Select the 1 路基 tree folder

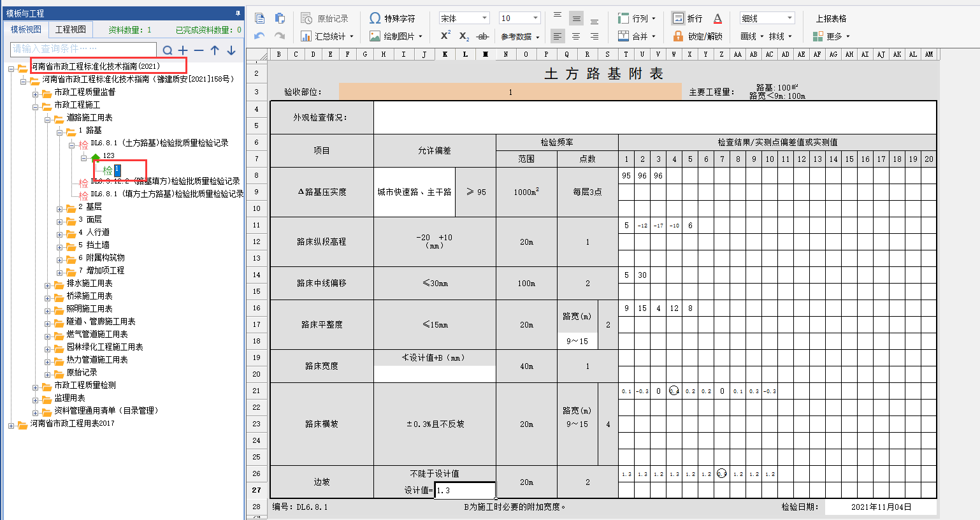(90, 130)
